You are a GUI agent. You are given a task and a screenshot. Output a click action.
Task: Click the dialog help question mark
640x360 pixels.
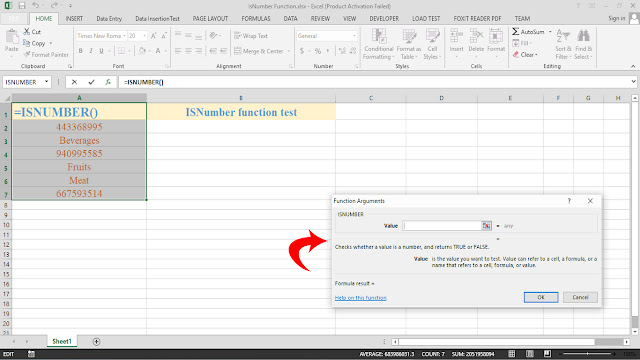coord(569,201)
